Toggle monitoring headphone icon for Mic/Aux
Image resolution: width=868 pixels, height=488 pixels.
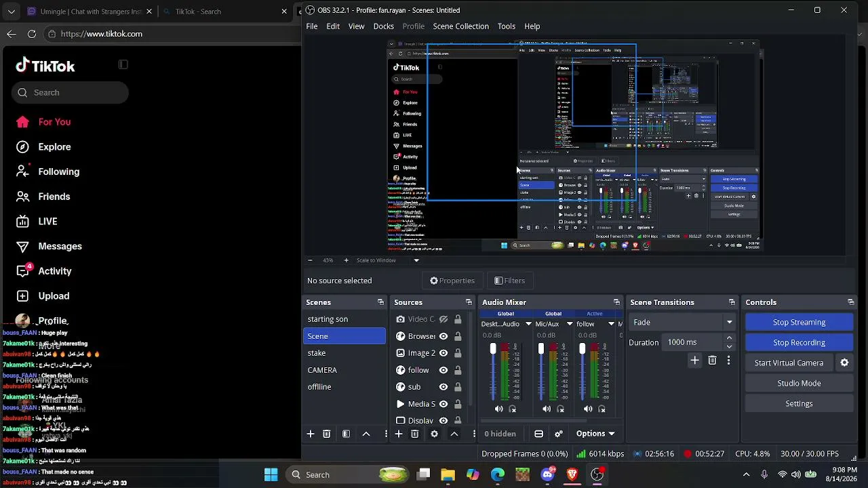560,409
